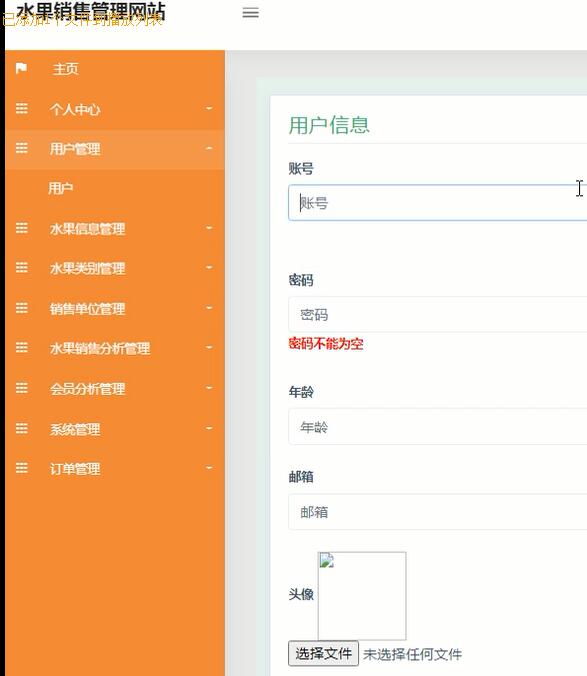Select the 用户管理 menu label
The height and width of the screenshot is (676, 587).
point(75,149)
